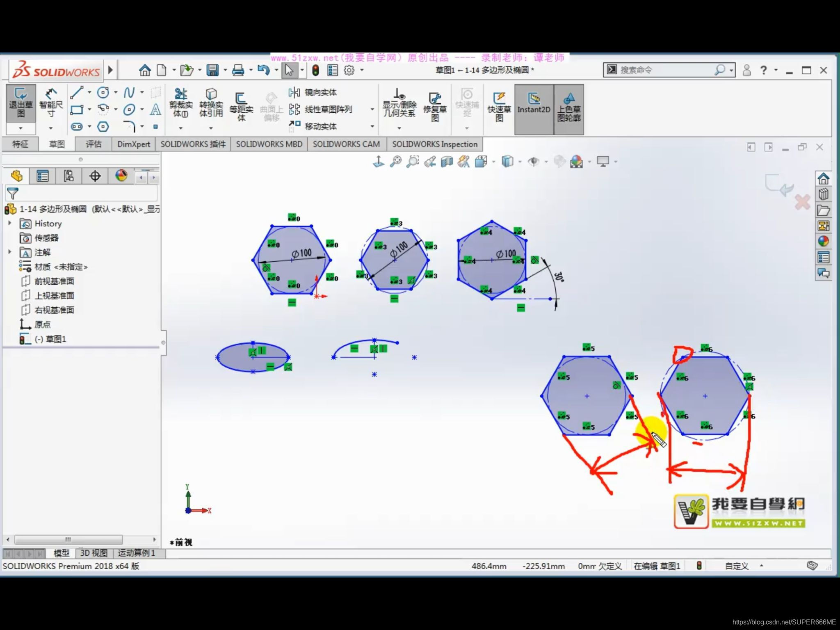
Task: Switch to the 特征 features tab
Action: [x=20, y=144]
